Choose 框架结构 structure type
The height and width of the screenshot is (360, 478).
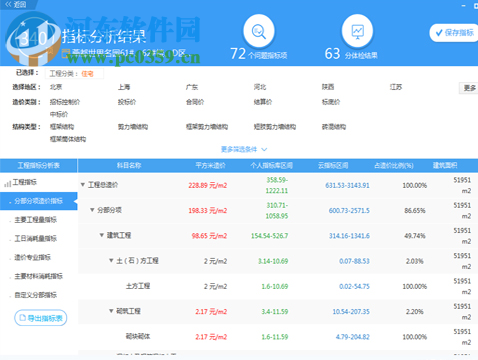coord(62,127)
